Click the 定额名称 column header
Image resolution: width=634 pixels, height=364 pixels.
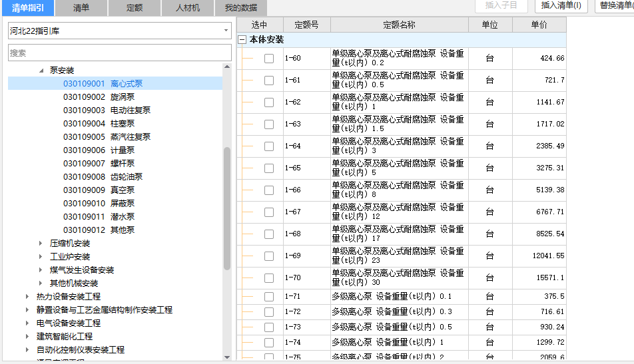399,25
